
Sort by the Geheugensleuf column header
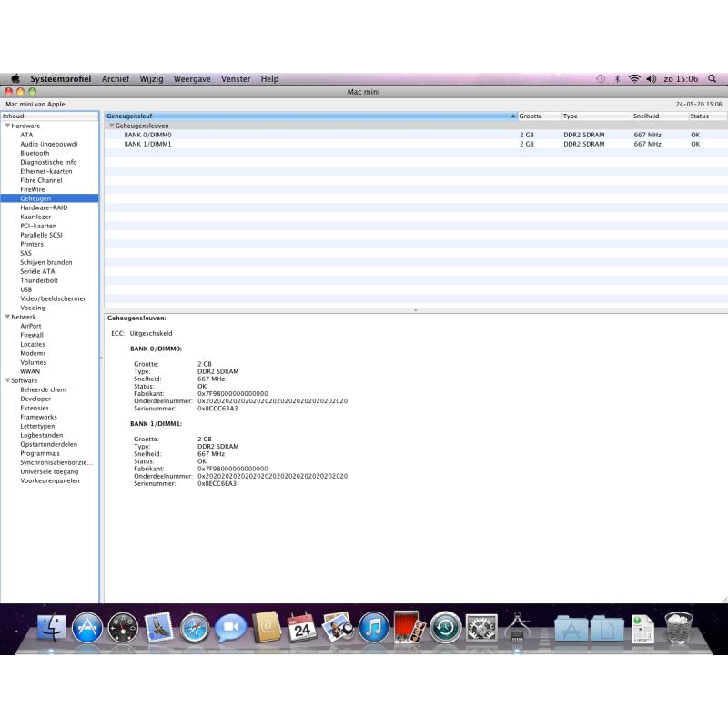tap(310, 116)
